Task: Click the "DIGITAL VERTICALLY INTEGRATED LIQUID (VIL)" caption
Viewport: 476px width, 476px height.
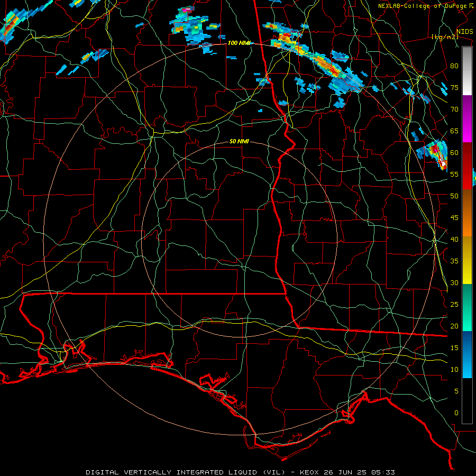Action: point(185,472)
